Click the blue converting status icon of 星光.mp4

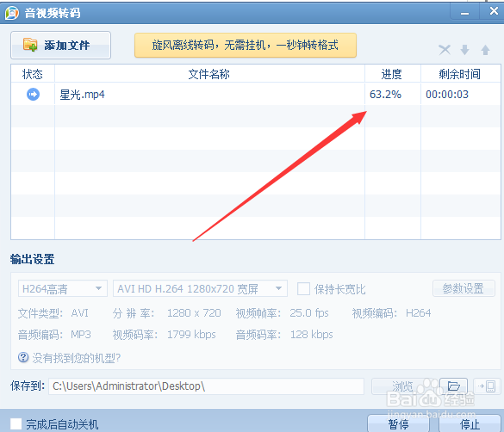coord(33,95)
